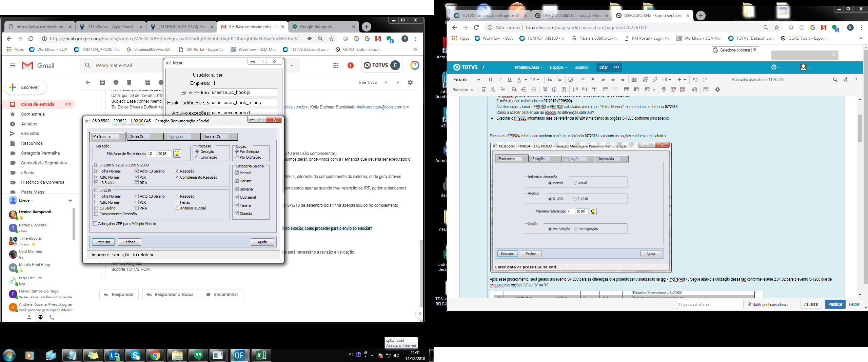Open the Skype icon in the Windows taskbar
The image size is (868, 362).
(x=135, y=355)
